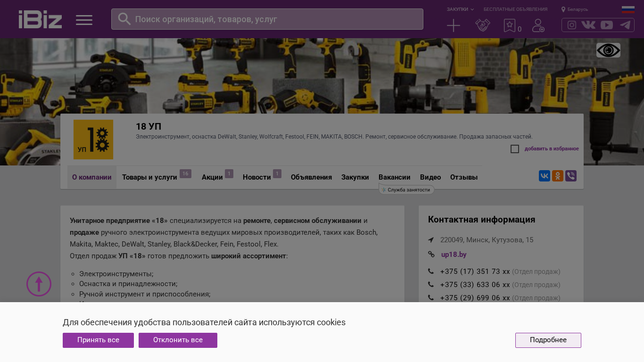
Task: Click 'Подробнее' in the cookie banner
Action: tap(548, 340)
